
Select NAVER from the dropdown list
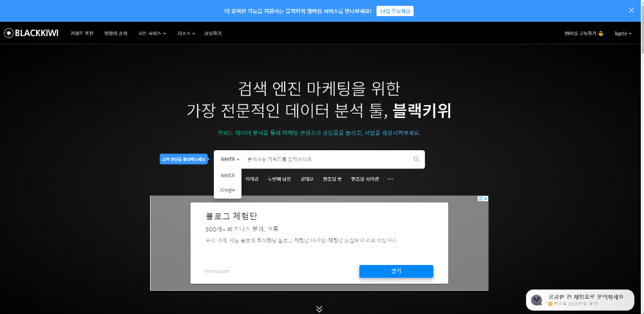227,175
